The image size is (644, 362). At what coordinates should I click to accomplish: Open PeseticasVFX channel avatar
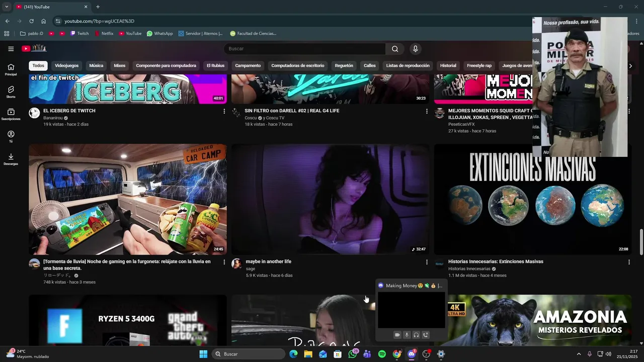pyautogui.click(x=439, y=113)
